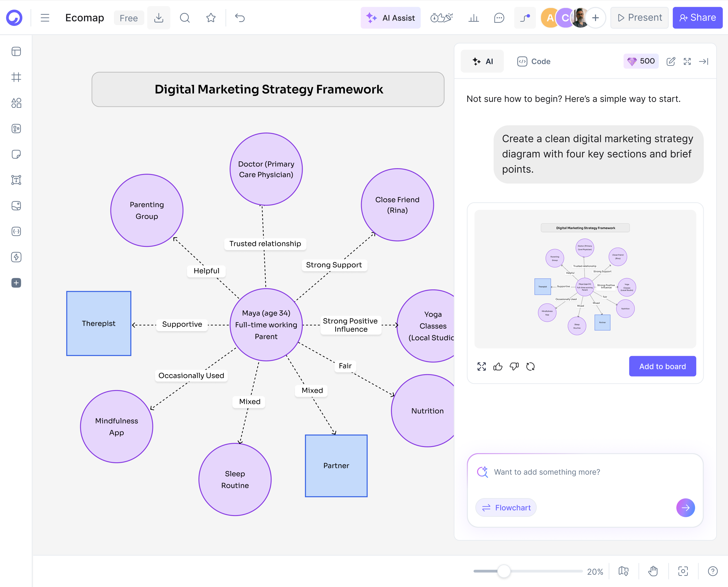
Task: Click the download export icon
Action: click(x=159, y=18)
